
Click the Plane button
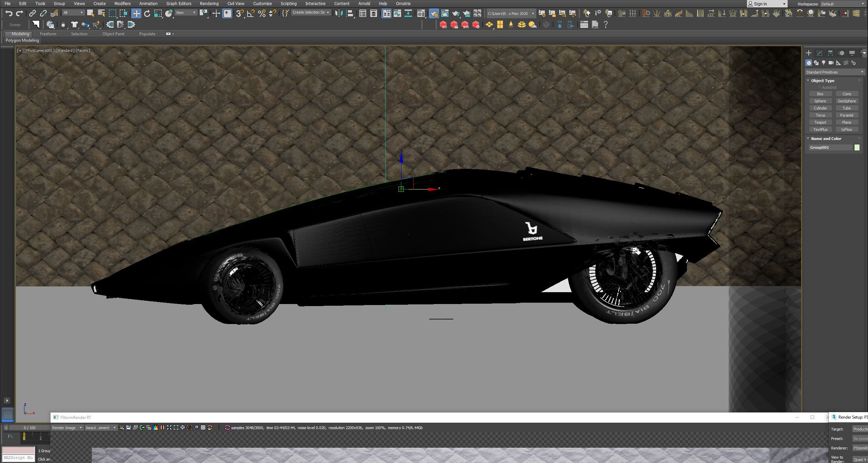(x=847, y=122)
